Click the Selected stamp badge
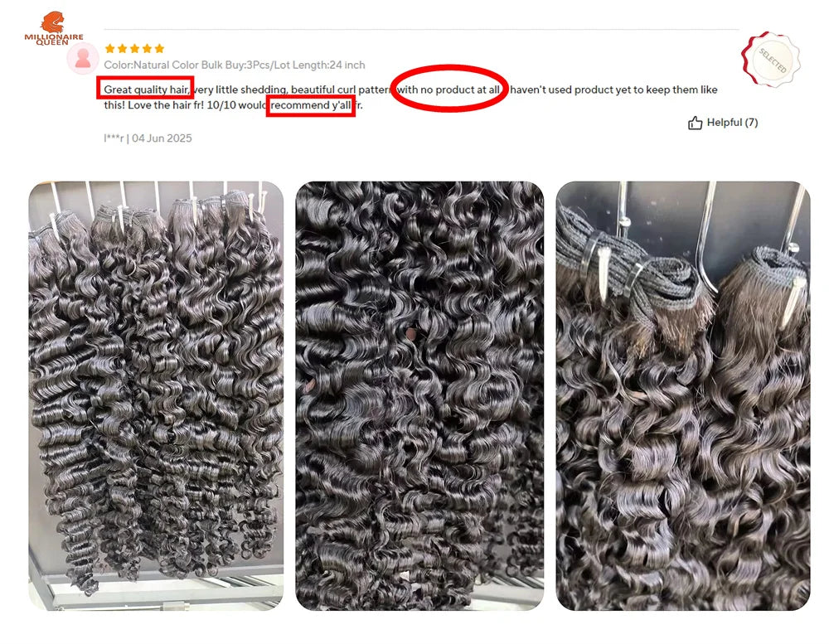Image resolution: width=829 pixels, height=644 pixels. 770,59
